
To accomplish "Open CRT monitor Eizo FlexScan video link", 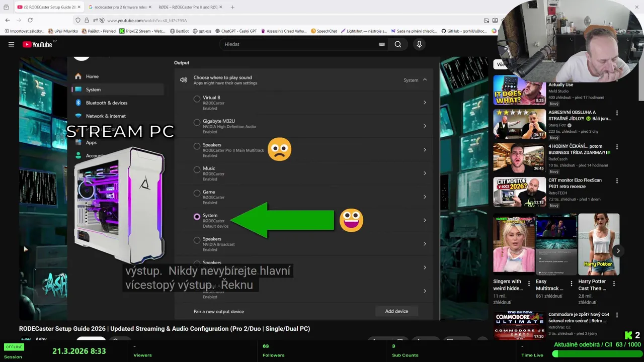I will click(x=575, y=183).
